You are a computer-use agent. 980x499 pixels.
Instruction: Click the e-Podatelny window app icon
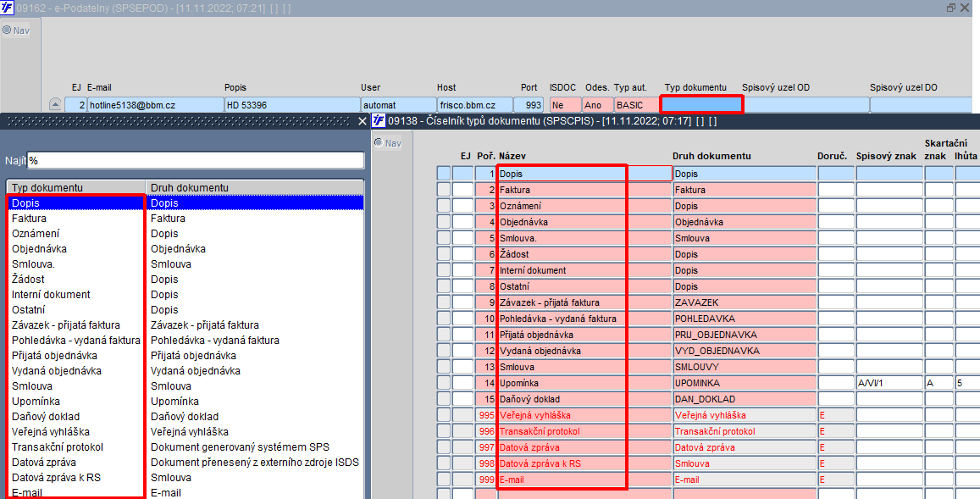[7, 8]
